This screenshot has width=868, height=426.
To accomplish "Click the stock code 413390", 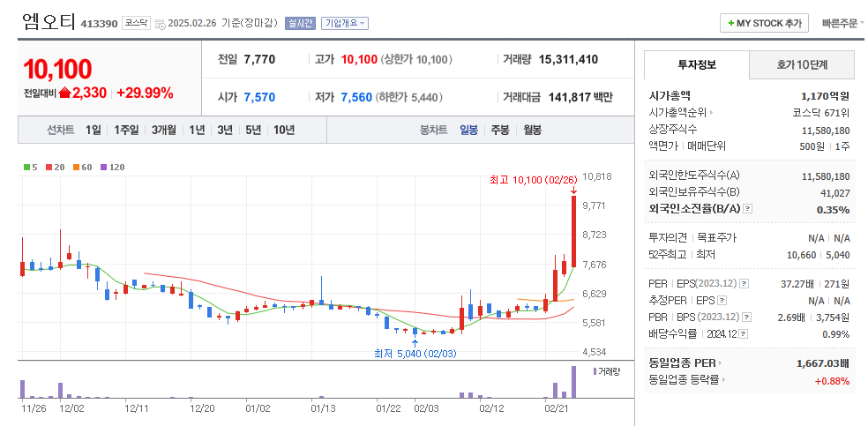I will (x=99, y=24).
